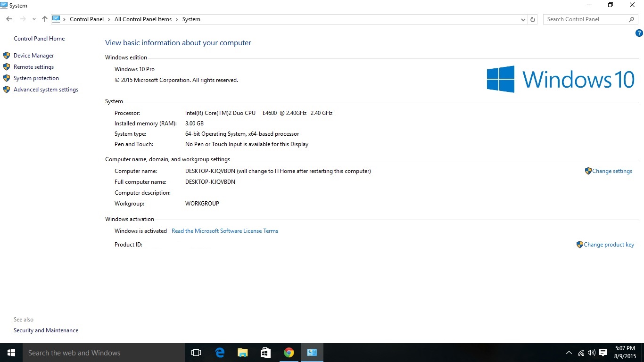Launch Google Chrome from the taskbar
This screenshot has height=362, width=644.
(x=289, y=353)
